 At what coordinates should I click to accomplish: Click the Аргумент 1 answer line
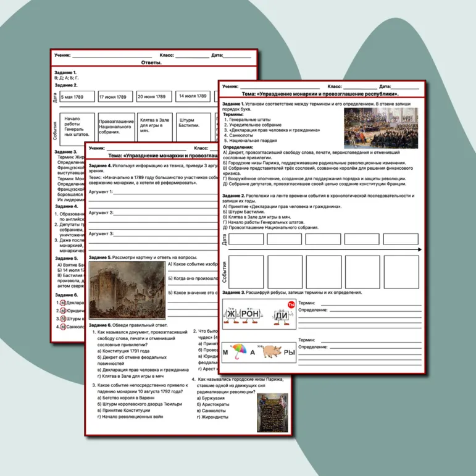point(165,192)
